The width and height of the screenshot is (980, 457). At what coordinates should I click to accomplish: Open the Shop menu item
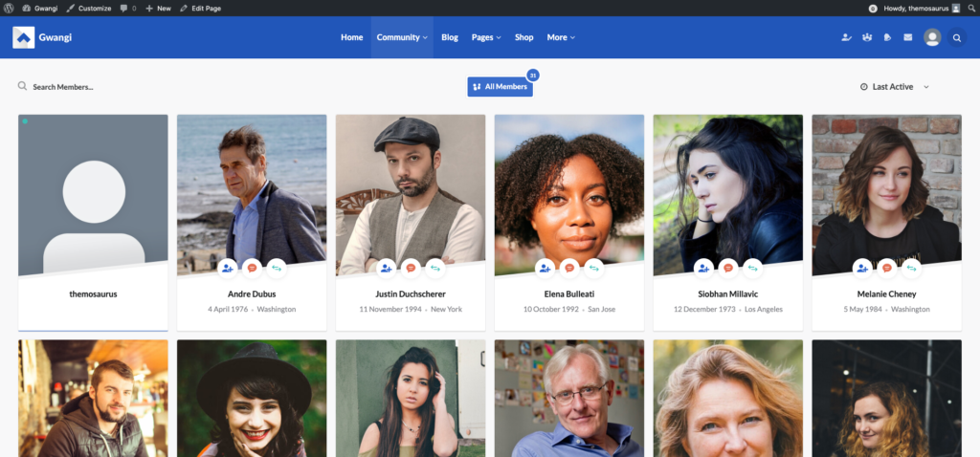pyautogui.click(x=523, y=37)
